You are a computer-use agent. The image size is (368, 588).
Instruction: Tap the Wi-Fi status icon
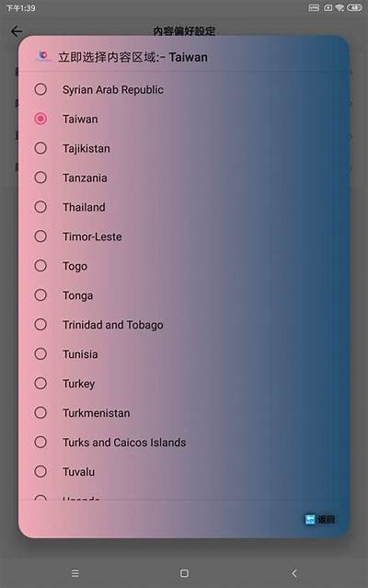coord(339,7)
